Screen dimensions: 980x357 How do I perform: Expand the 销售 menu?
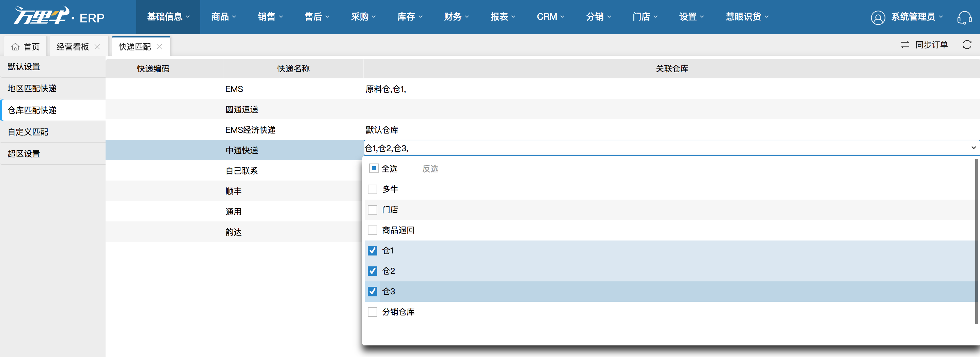[270, 17]
